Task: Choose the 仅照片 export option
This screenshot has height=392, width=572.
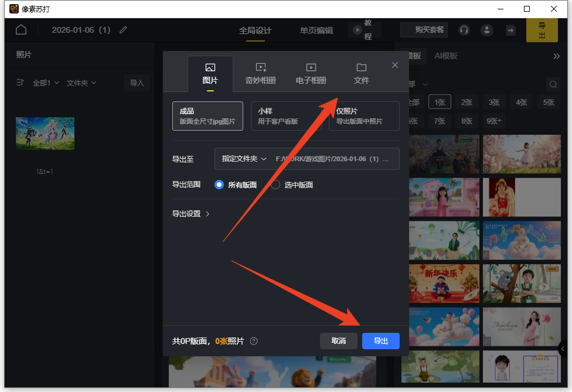Action: (364, 116)
